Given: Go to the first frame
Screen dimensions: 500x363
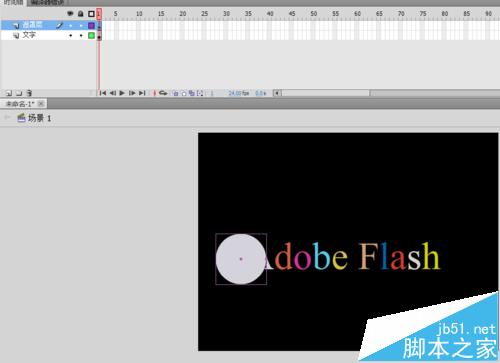Looking at the screenshot, I should (x=103, y=93).
